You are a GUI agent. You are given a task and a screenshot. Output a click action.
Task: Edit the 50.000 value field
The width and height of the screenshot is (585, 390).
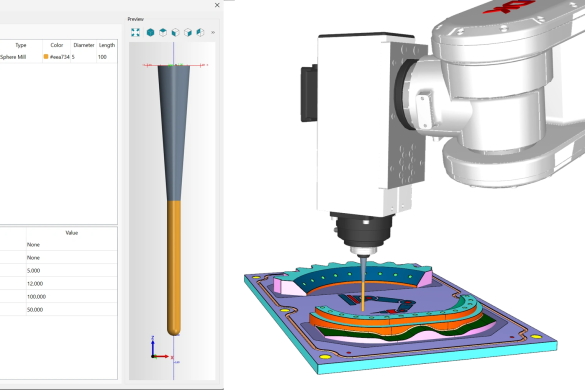(72, 309)
